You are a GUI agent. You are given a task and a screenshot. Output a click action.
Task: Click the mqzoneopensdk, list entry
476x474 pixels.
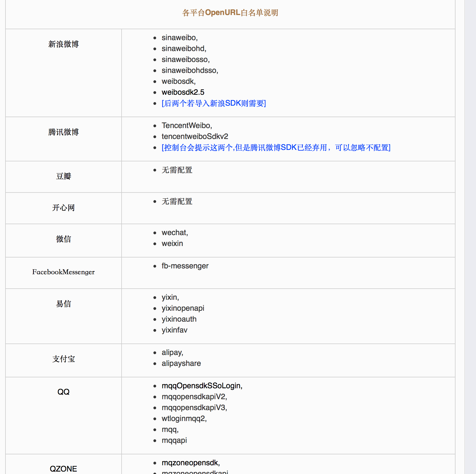(191, 463)
